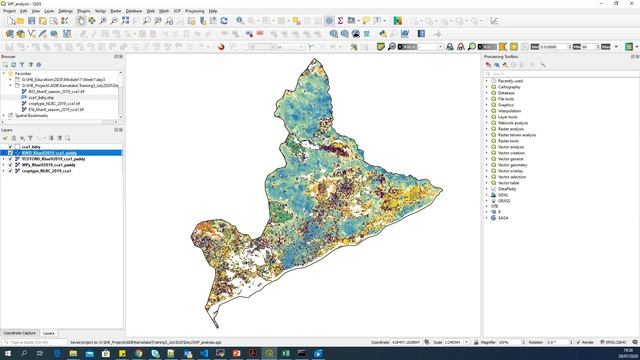Expand the Cartography group in Processing Toolbox

tap(487, 87)
